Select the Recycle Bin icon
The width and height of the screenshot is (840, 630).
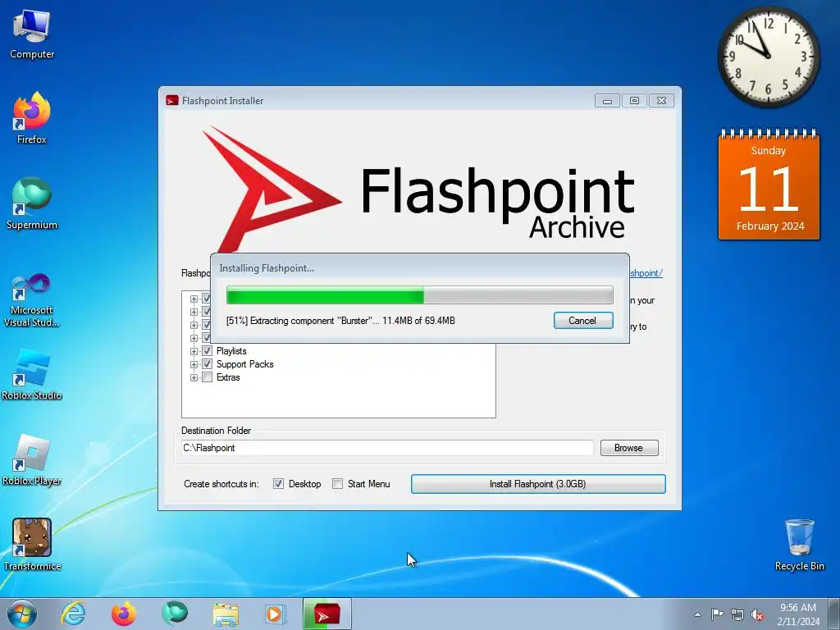[x=799, y=545]
